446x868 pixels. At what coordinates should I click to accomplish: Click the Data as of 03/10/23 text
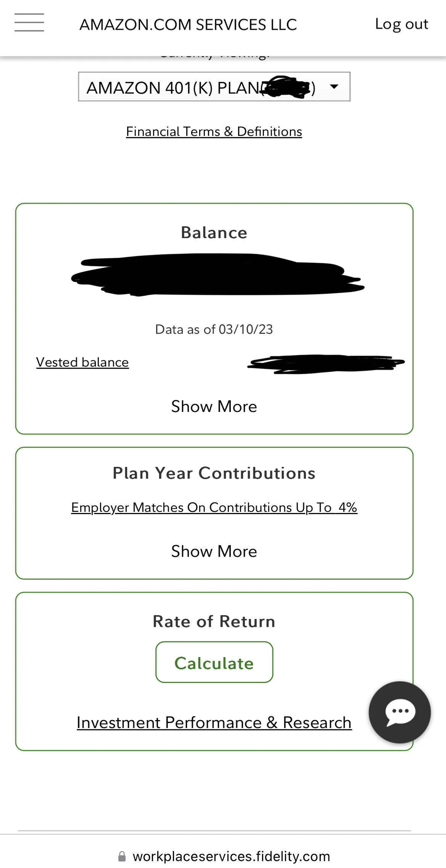click(214, 329)
